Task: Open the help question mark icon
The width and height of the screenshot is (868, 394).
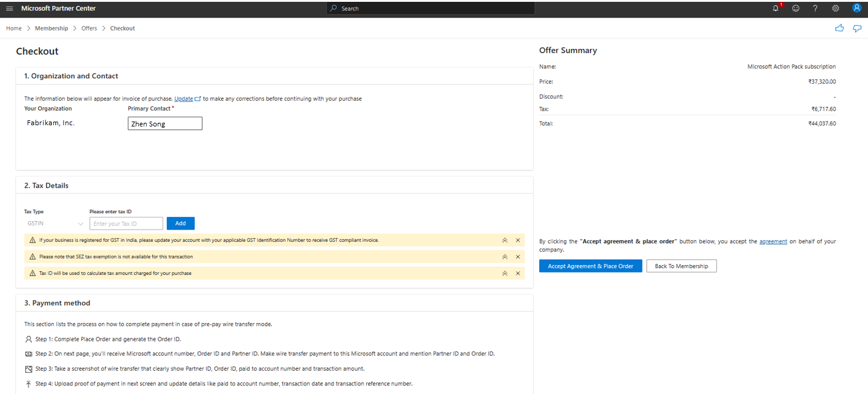Action: click(815, 9)
